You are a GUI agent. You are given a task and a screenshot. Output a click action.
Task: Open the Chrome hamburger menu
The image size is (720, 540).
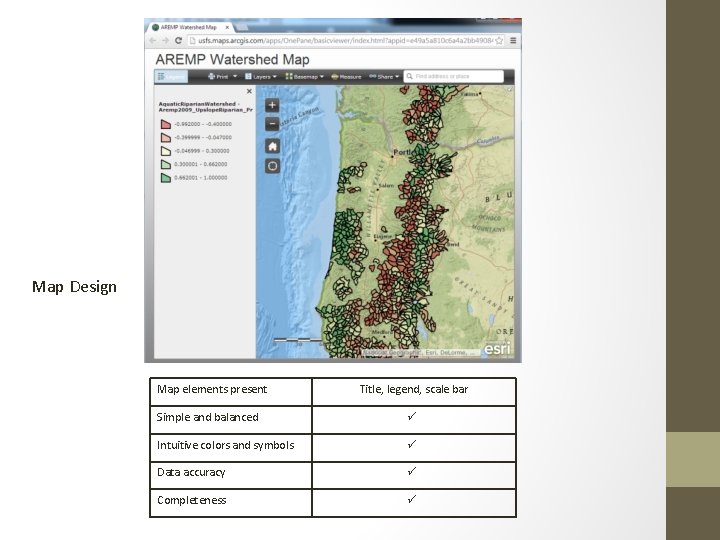point(513,40)
